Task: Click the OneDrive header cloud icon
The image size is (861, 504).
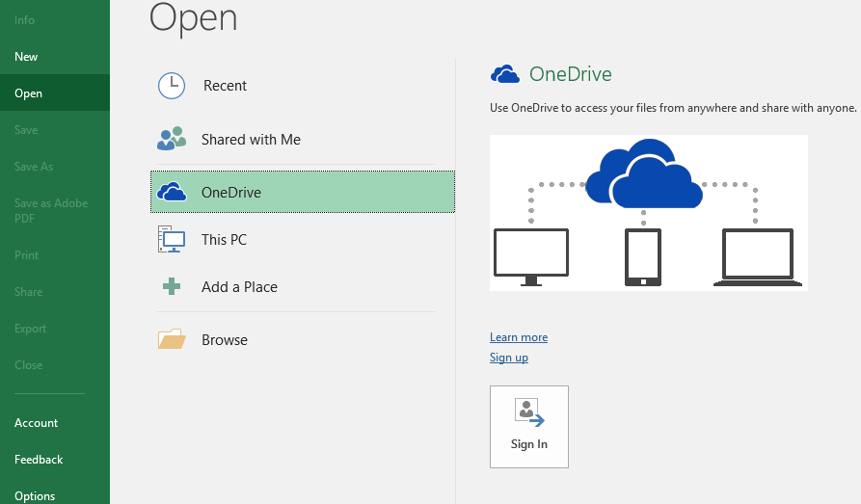Action: click(505, 74)
